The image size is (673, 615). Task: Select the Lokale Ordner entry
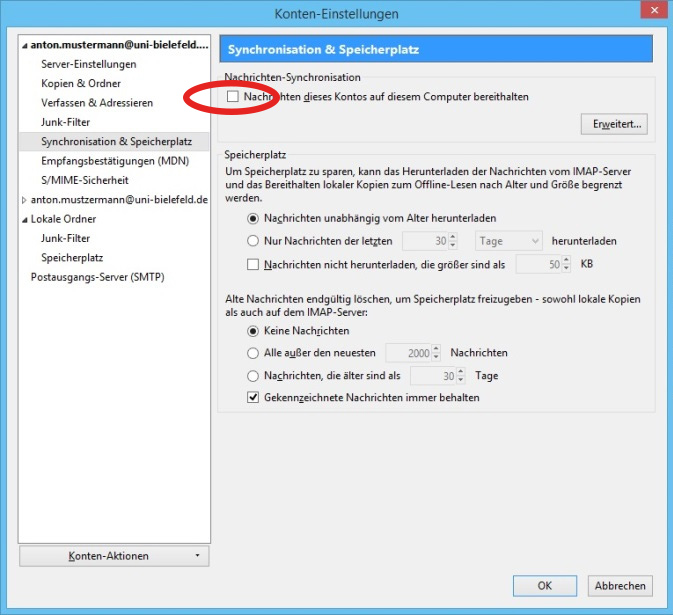[x=64, y=219]
